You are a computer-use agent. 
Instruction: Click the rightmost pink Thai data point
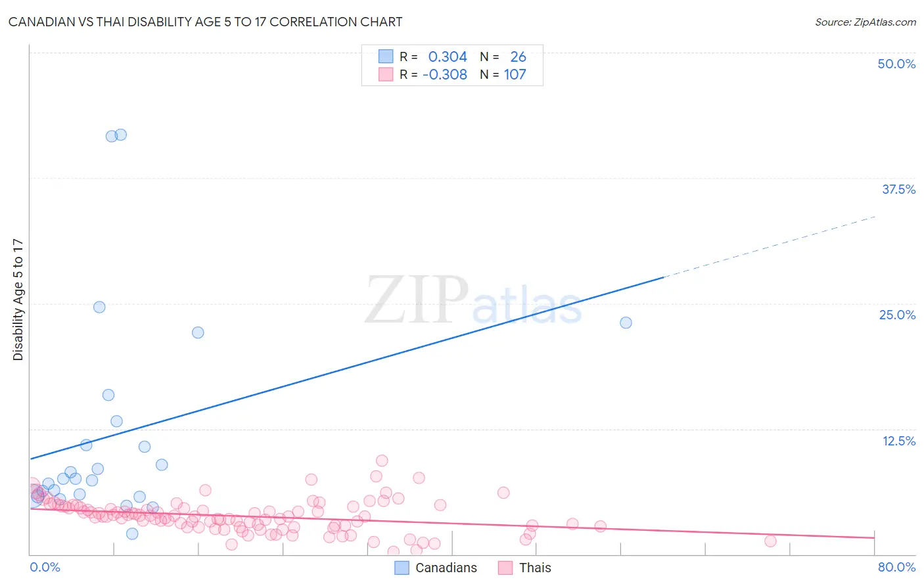pos(771,541)
